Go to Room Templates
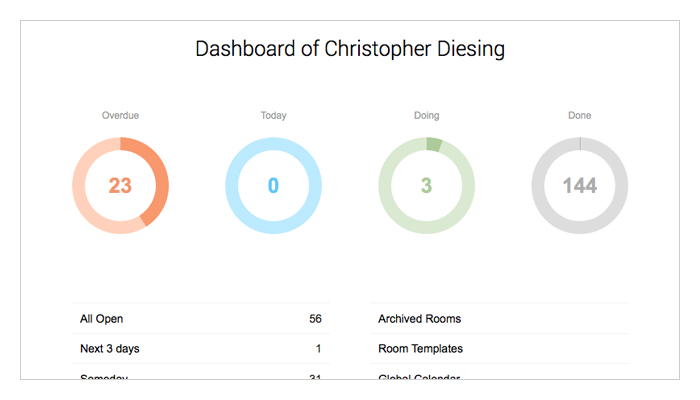Viewport: 700px width, 400px height. pos(420,349)
